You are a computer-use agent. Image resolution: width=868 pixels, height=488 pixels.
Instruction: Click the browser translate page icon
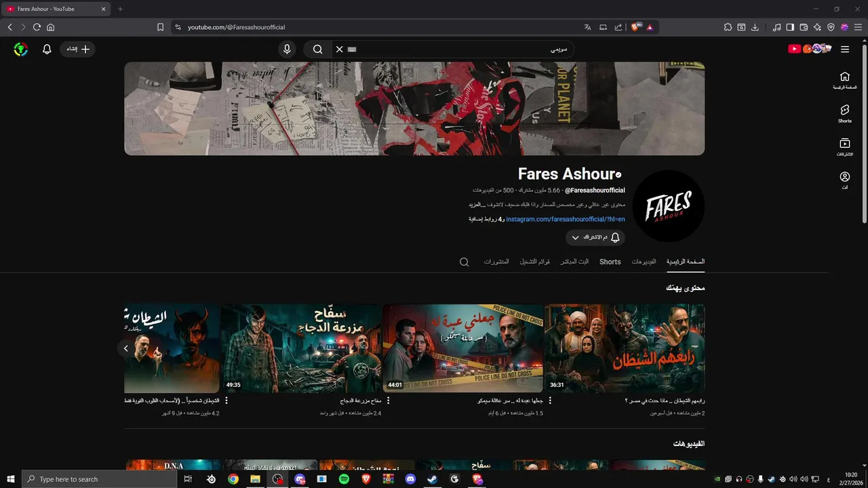coord(587,27)
